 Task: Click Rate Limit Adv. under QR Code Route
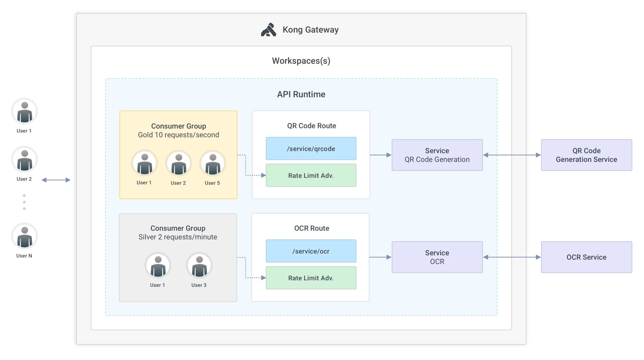coord(311,175)
